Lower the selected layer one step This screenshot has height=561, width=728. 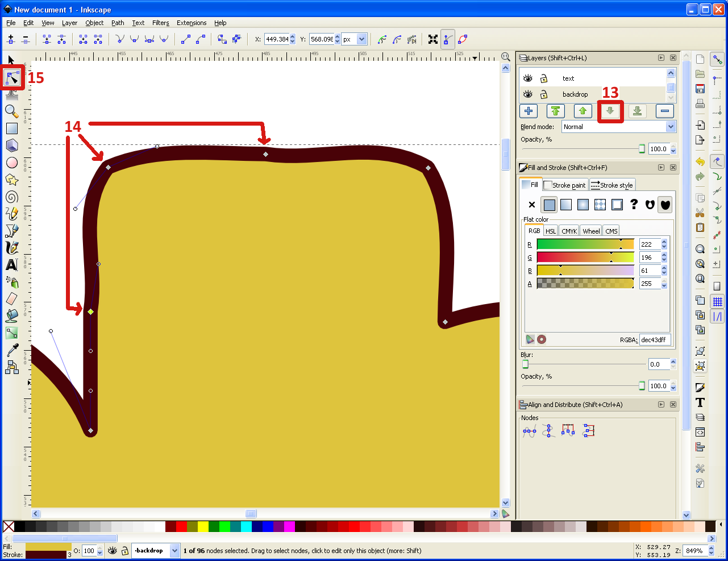point(610,111)
